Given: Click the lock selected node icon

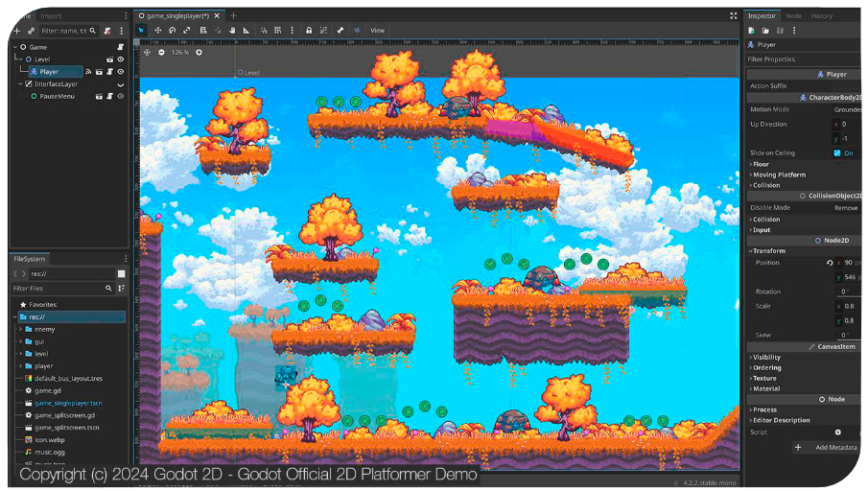Looking at the screenshot, I should [x=308, y=31].
